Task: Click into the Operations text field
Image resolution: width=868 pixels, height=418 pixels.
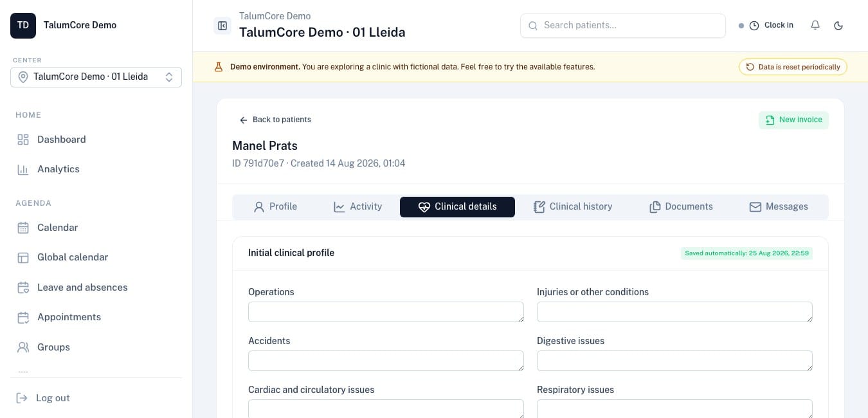Action: (386, 312)
